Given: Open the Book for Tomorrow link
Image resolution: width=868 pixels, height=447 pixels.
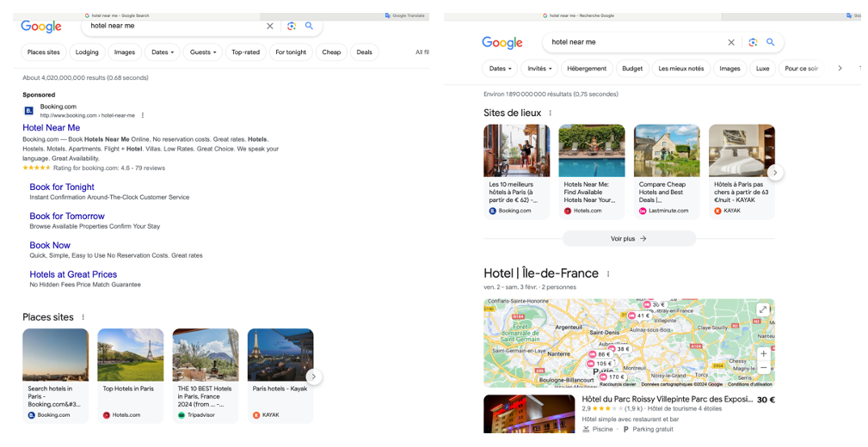Looking at the screenshot, I should 67,217.
